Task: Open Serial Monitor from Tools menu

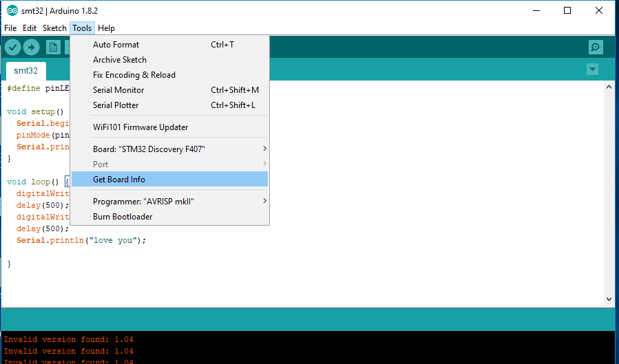Action: coord(170,90)
